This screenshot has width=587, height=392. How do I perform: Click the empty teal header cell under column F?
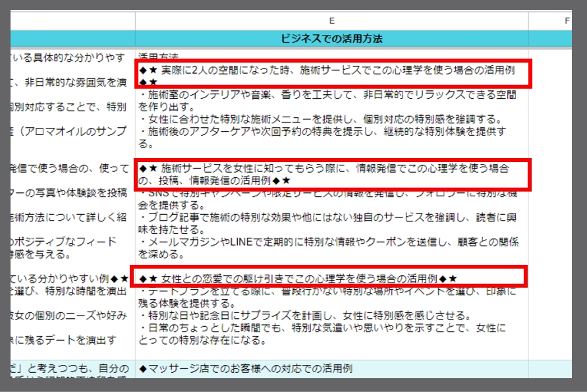(x=557, y=39)
